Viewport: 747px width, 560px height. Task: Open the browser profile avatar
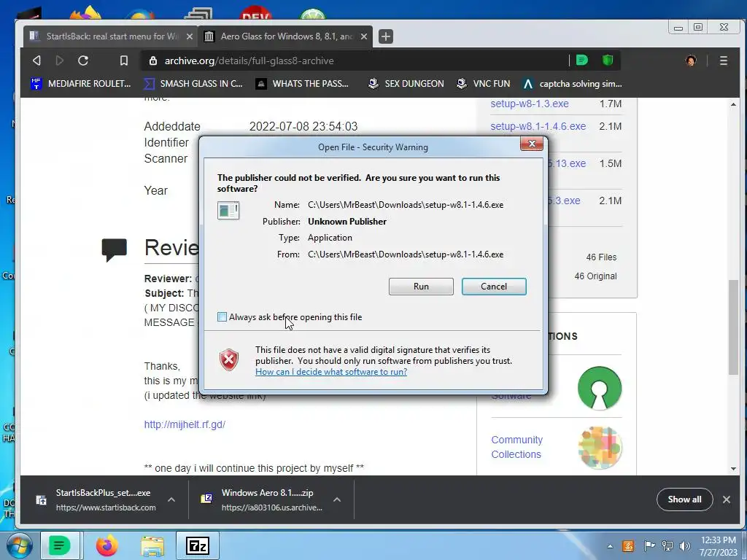(691, 61)
